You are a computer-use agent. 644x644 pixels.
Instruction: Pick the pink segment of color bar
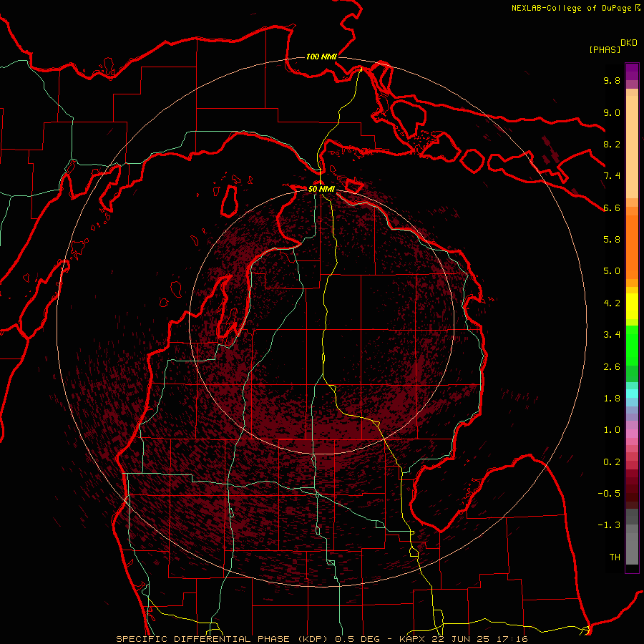(632, 434)
